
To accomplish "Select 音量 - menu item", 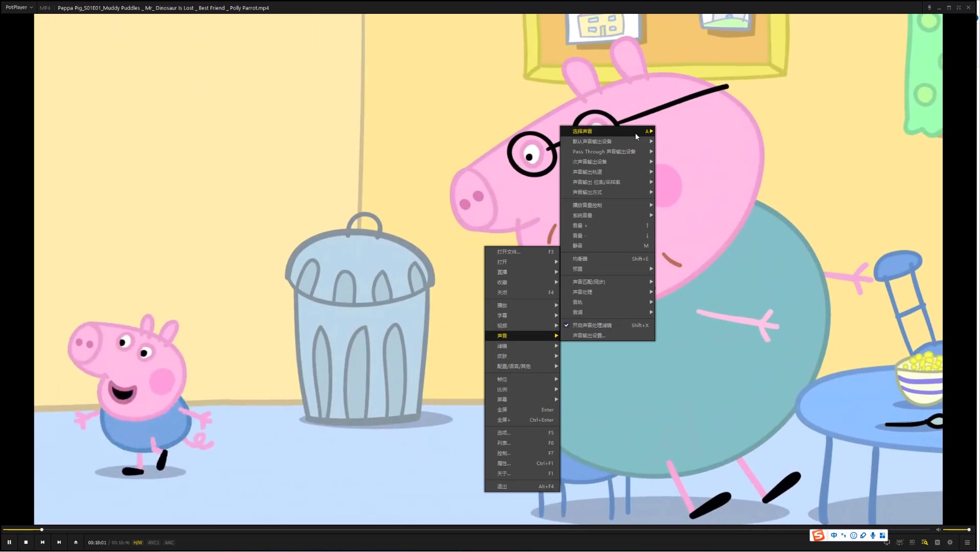I will click(608, 236).
